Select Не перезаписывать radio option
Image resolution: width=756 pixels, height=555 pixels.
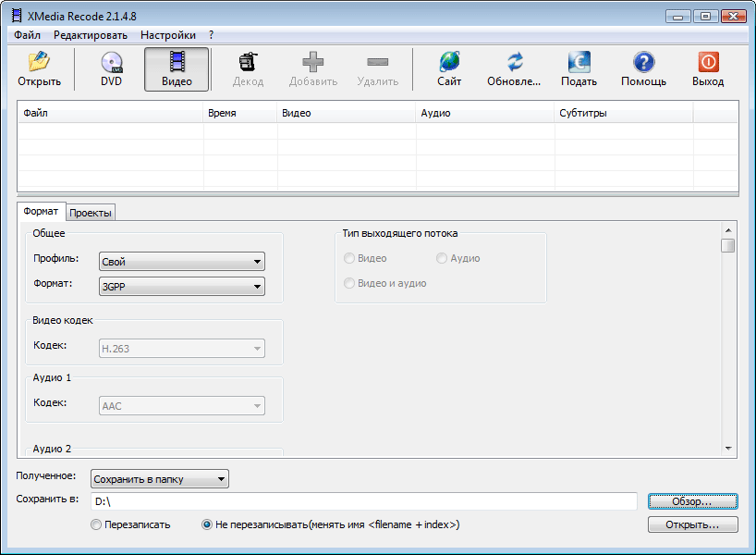pos(331,524)
